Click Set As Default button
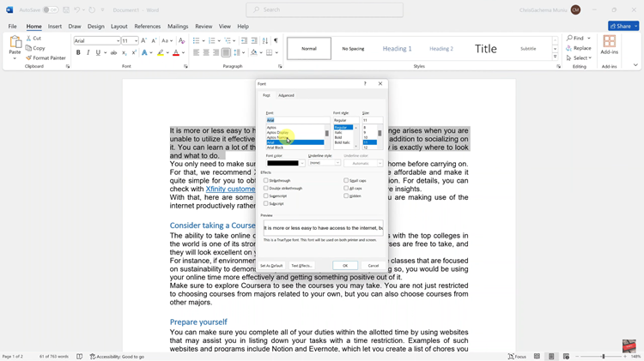 pos(271,266)
